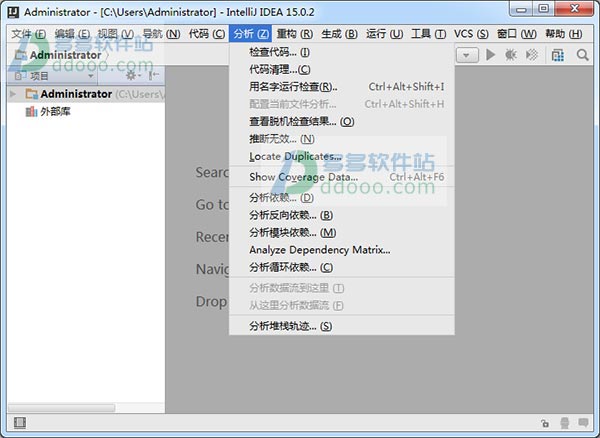Open the 重构 (R) menu
Screen dimensions: 600x438
point(295,34)
